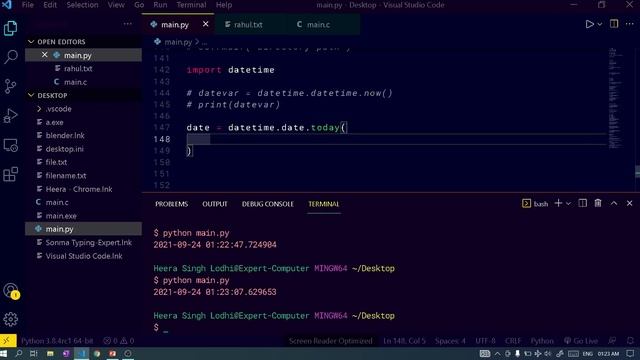Click Python 3.8.4rc1 64-bit interpreter selector
Image resolution: width=640 pixels, height=360 pixels.
(57, 341)
